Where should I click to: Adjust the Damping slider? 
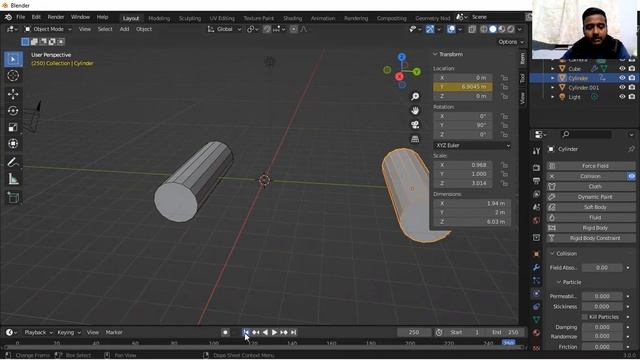602,327
